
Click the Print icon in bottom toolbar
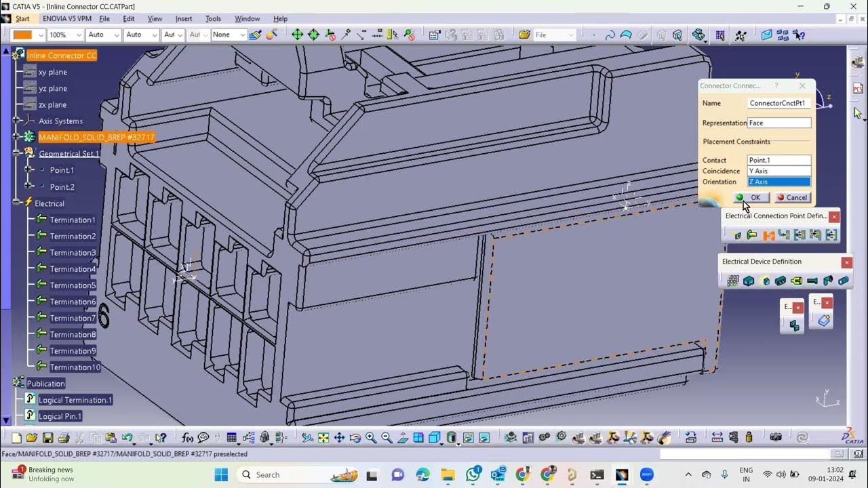click(x=64, y=438)
